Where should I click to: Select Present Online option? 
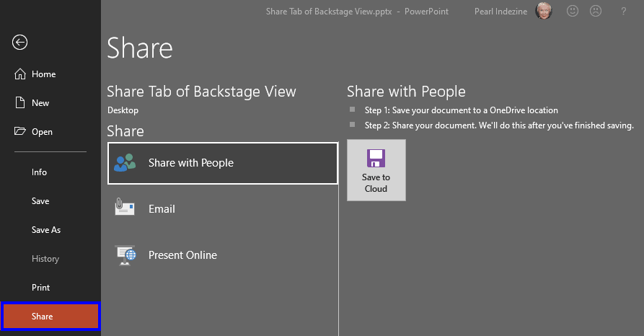click(x=223, y=255)
